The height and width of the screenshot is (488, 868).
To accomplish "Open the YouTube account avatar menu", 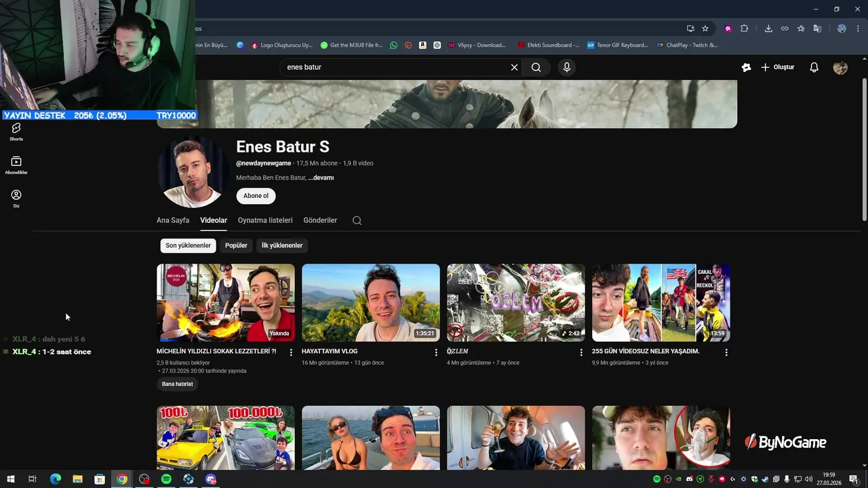I will click(x=840, y=67).
